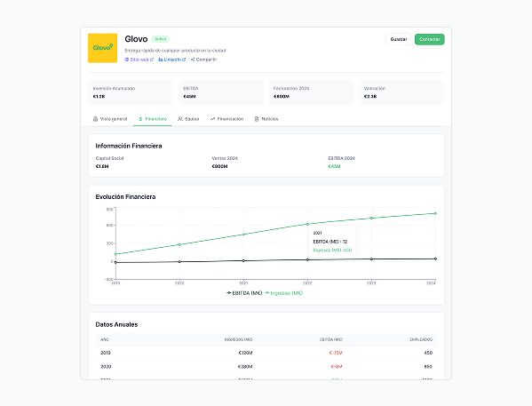Click the 2024 Ingresos data point
Viewport: 532px width, 406px height.
point(435,213)
